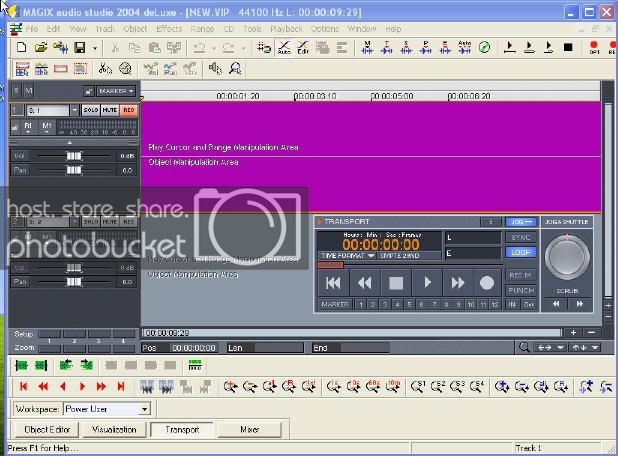Click the Save floppy disk icon
Viewport: 618px width, 456px height.
click(x=80, y=48)
